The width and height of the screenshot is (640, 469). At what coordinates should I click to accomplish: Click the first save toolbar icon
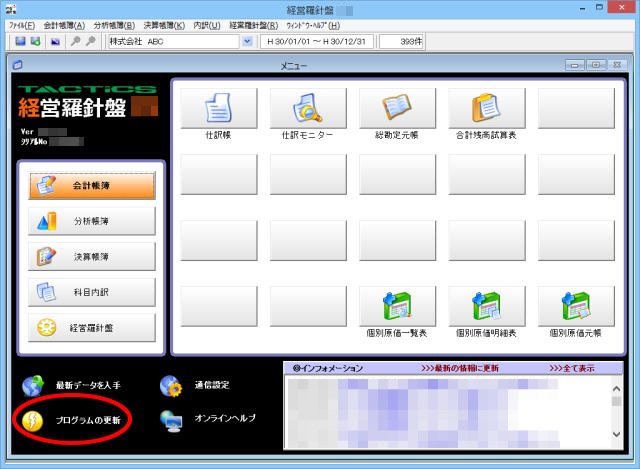20,41
